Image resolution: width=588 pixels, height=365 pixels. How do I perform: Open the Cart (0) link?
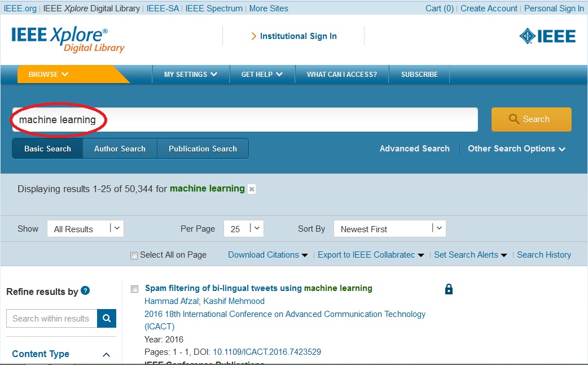(440, 8)
